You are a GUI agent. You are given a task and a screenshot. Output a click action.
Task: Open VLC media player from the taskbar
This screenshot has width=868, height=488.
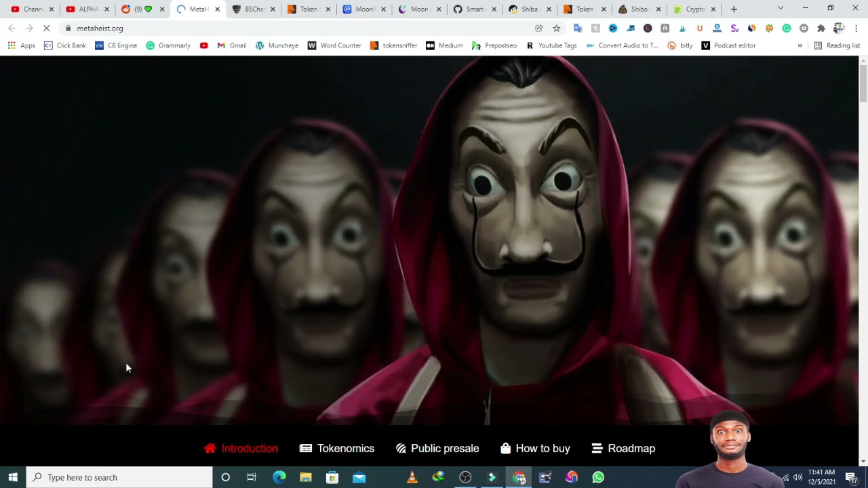click(x=412, y=477)
